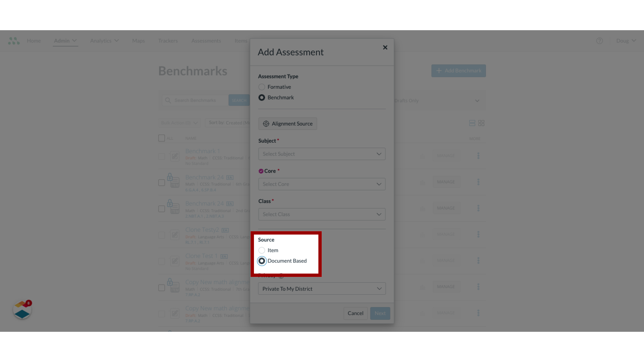Open the Analytics menu

point(104,41)
